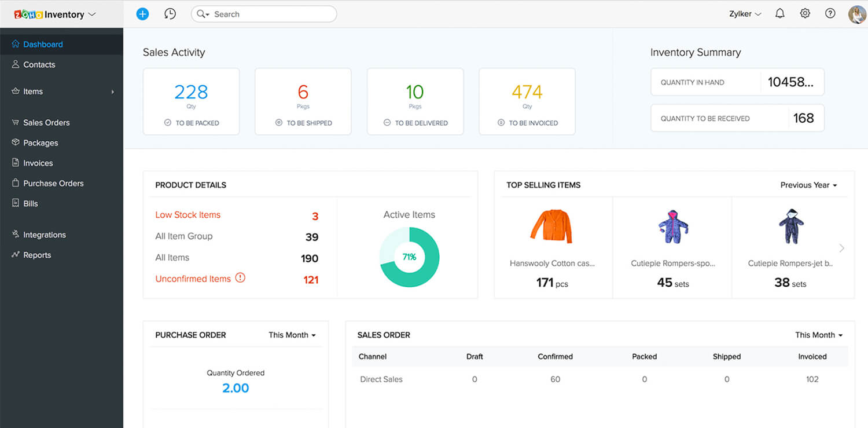Image resolution: width=868 pixels, height=428 pixels.
Task: Click the blue plus quick-create icon
Action: pyautogui.click(x=142, y=14)
